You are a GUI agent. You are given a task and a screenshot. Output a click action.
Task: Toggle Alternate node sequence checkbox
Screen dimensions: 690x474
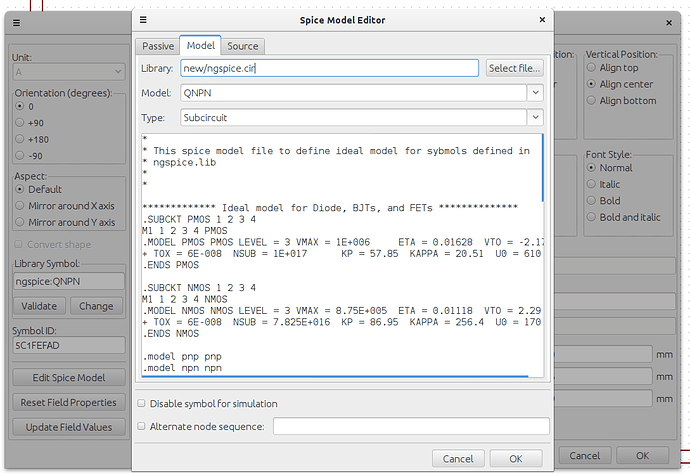coord(141,426)
